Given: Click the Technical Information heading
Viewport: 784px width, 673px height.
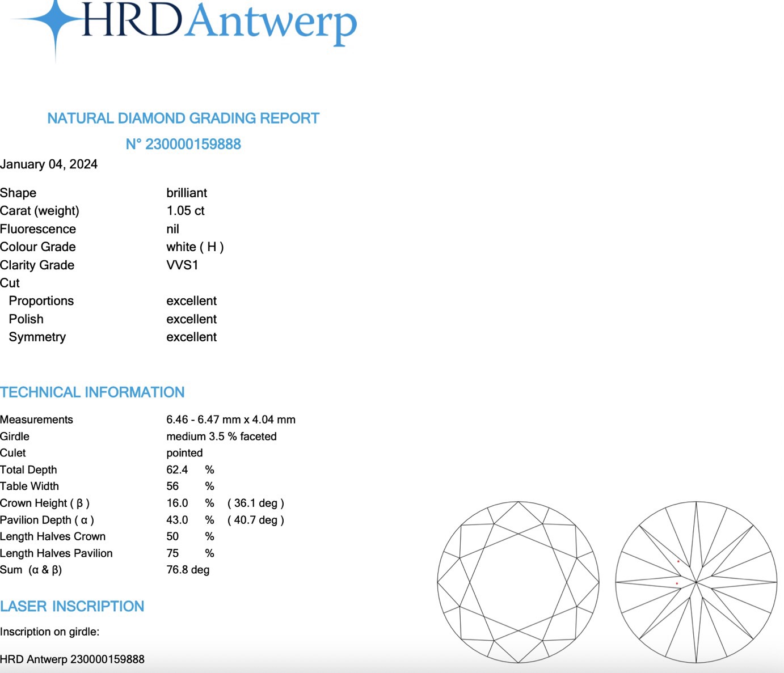Looking at the screenshot, I should [92, 392].
